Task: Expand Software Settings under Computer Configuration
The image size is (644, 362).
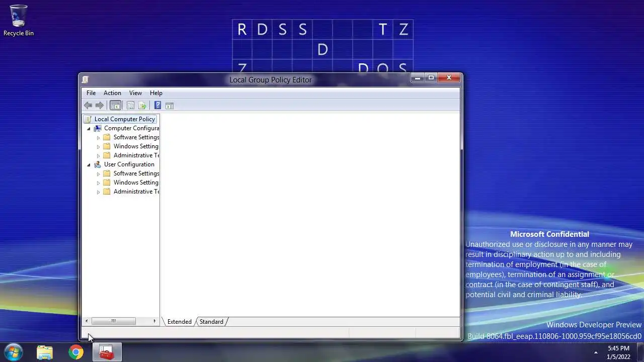Action: (99, 137)
